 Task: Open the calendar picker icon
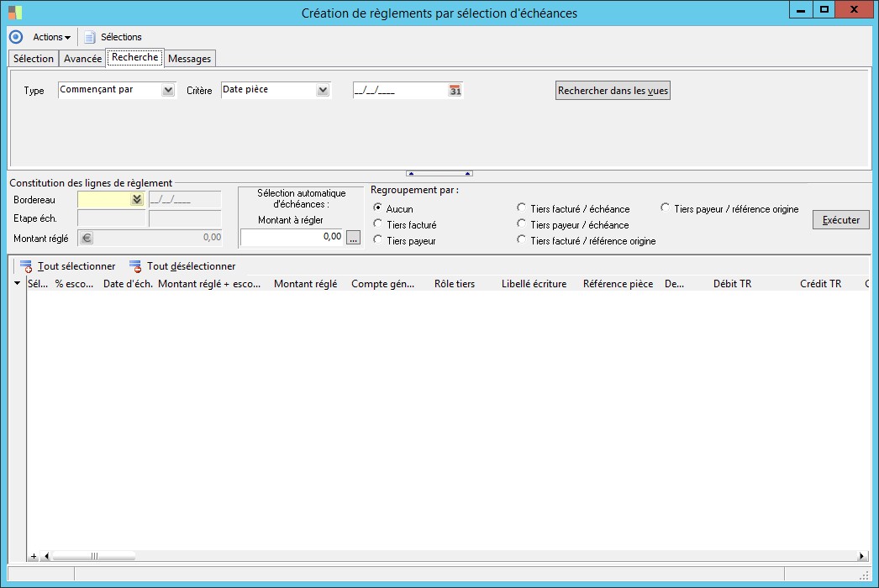455,90
